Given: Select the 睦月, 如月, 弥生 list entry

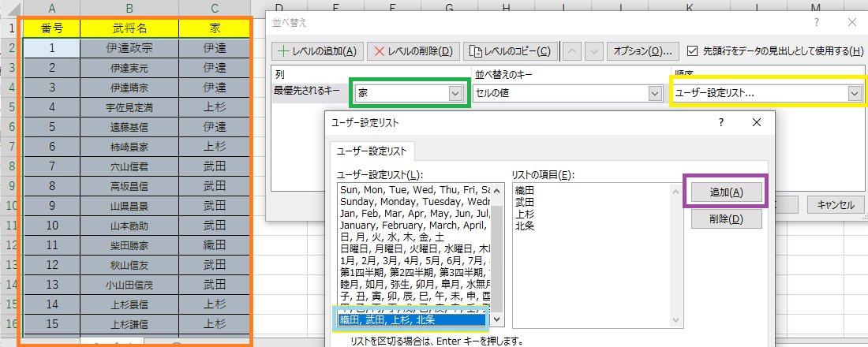Looking at the screenshot, I should click(413, 284).
